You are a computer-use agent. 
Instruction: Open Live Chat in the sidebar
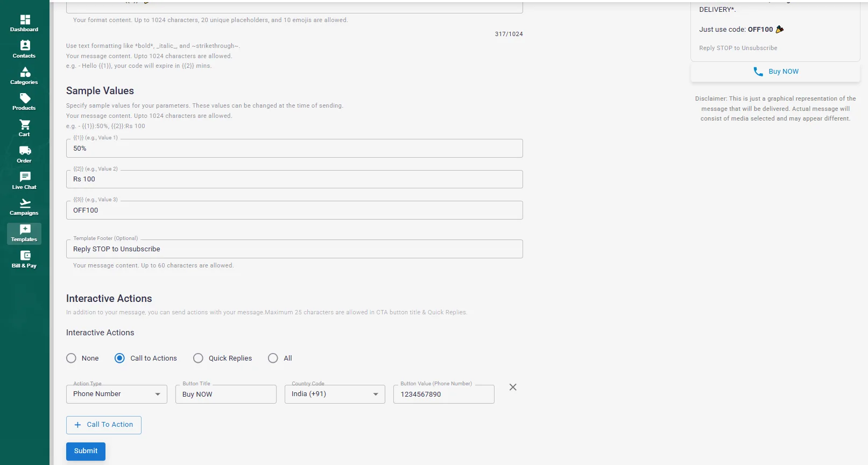tap(24, 181)
